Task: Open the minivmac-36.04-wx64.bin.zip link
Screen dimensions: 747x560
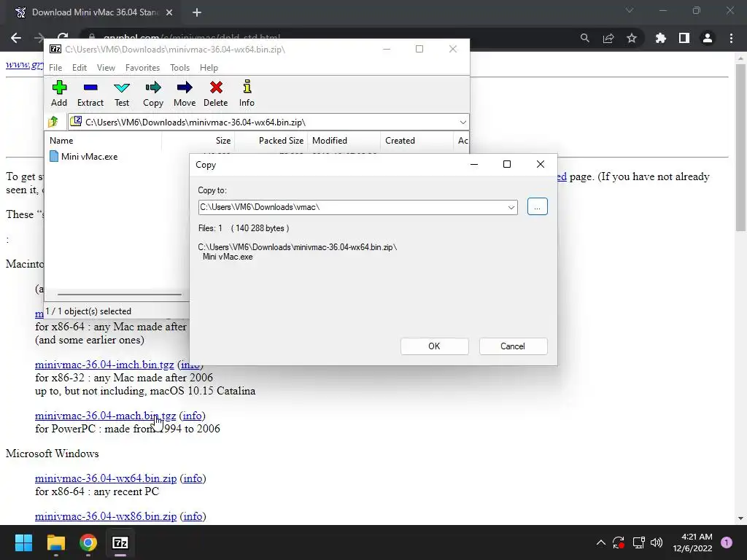Action: click(x=106, y=478)
